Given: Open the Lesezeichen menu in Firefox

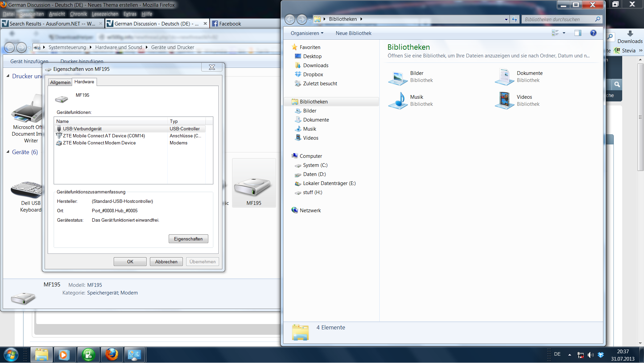Looking at the screenshot, I should point(105,14).
